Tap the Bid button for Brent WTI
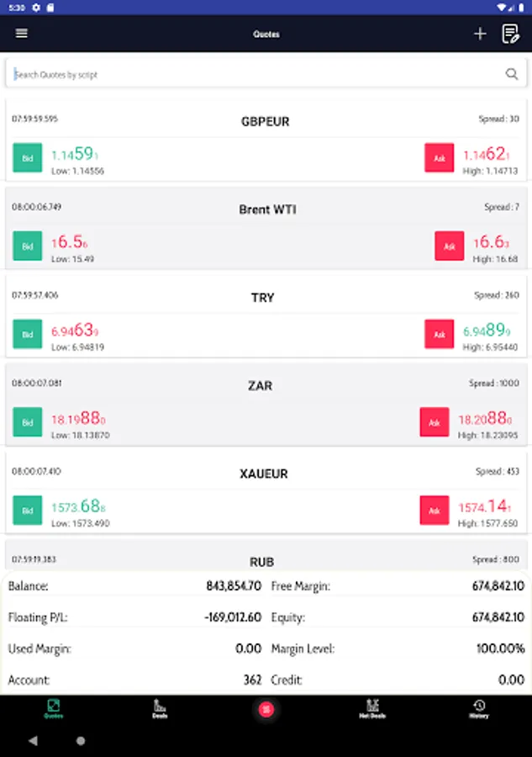The width and height of the screenshot is (532, 757). coord(28,246)
